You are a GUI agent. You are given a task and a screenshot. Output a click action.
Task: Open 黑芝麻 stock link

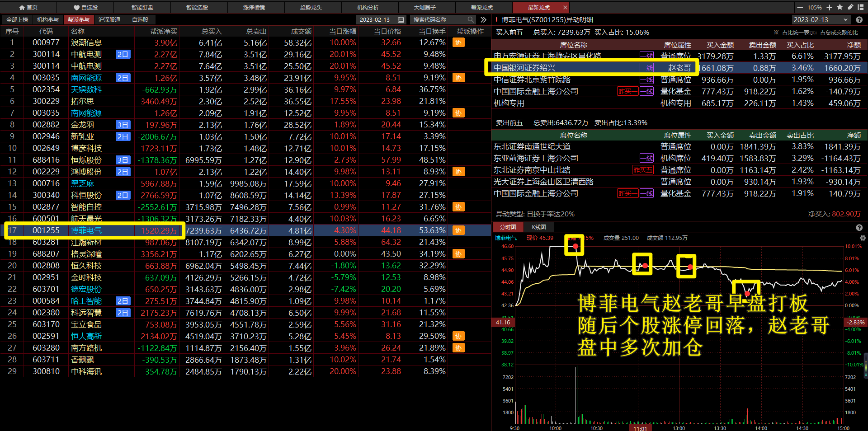pyautogui.click(x=82, y=183)
